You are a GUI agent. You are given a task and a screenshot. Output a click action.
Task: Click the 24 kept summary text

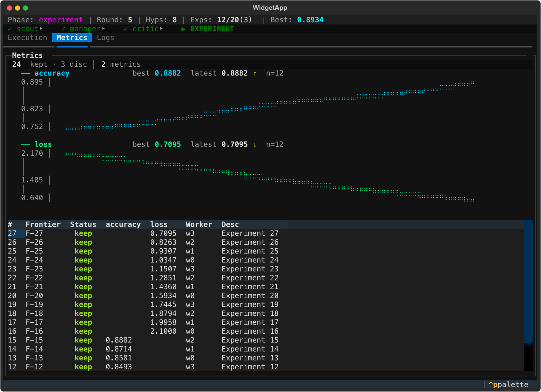pos(30,65)
